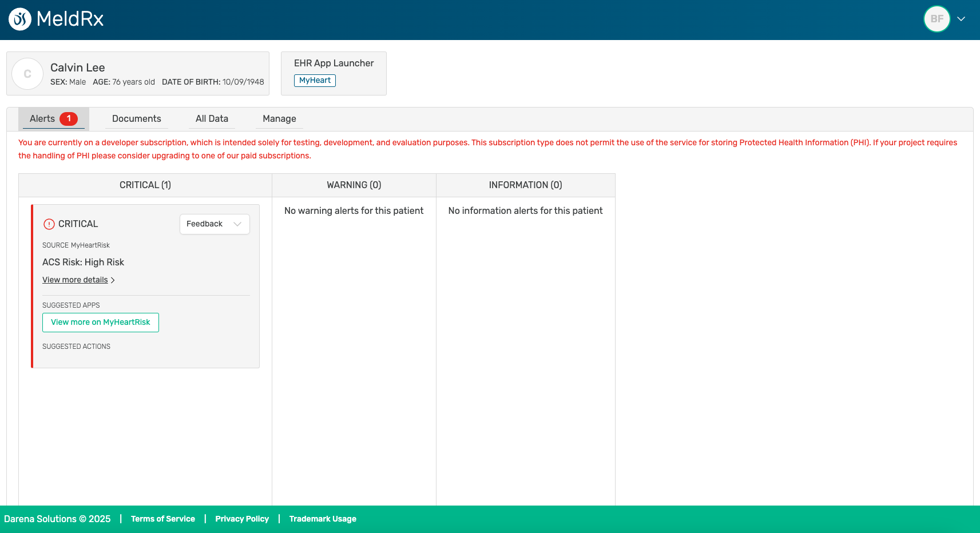Click the ACS Risk: High Risk text
This screenshot has width=980, height=533.
coord(83,262)
